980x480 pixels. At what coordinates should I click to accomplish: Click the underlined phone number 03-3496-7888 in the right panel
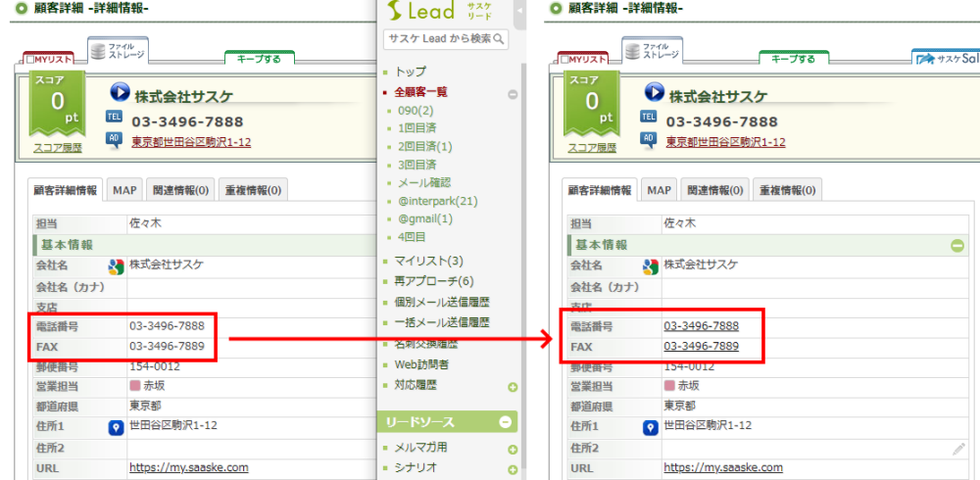click(x=701, y=326)
